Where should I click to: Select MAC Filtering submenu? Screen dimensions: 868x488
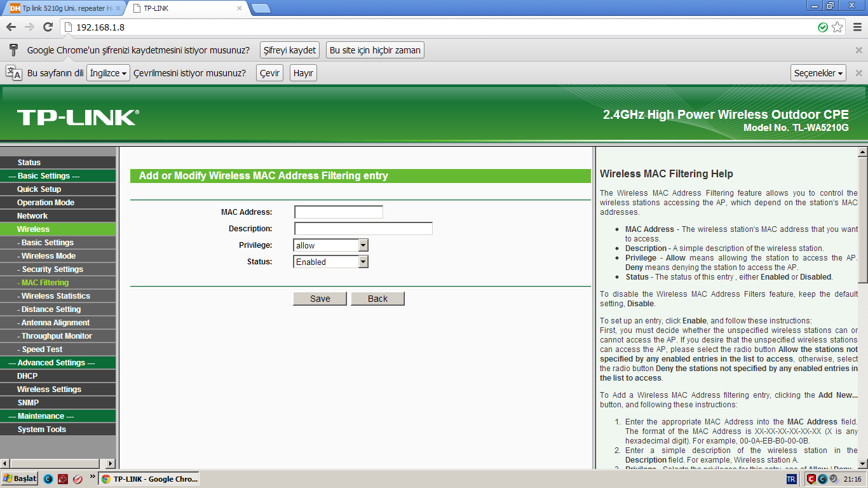tap(58, 283)
